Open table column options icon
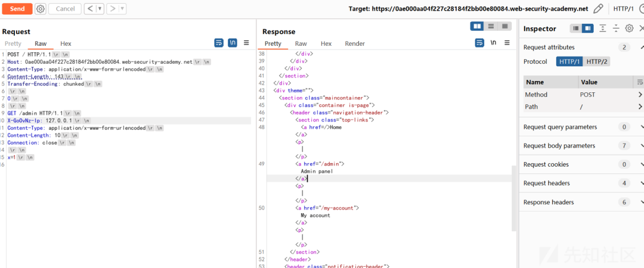The width and height of the screenshot is (644, 268). 639,82
